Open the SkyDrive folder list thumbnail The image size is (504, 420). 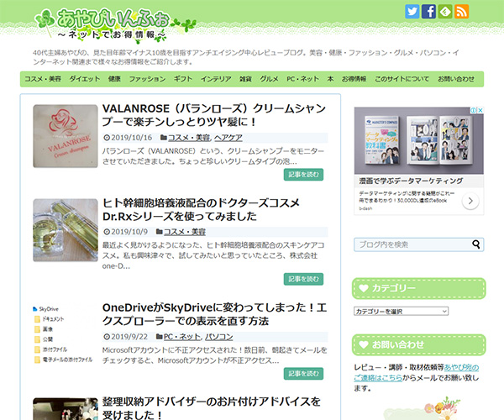pos(66,334)
